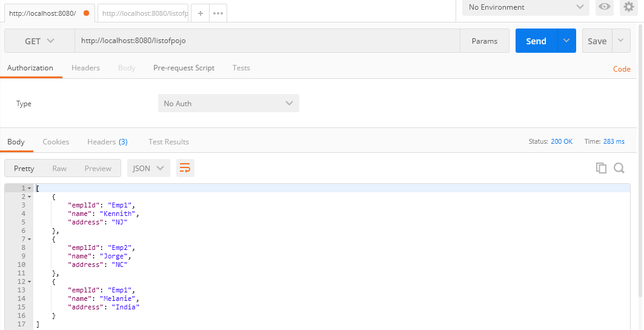Open new request tab with plus icon

point(201,13)
